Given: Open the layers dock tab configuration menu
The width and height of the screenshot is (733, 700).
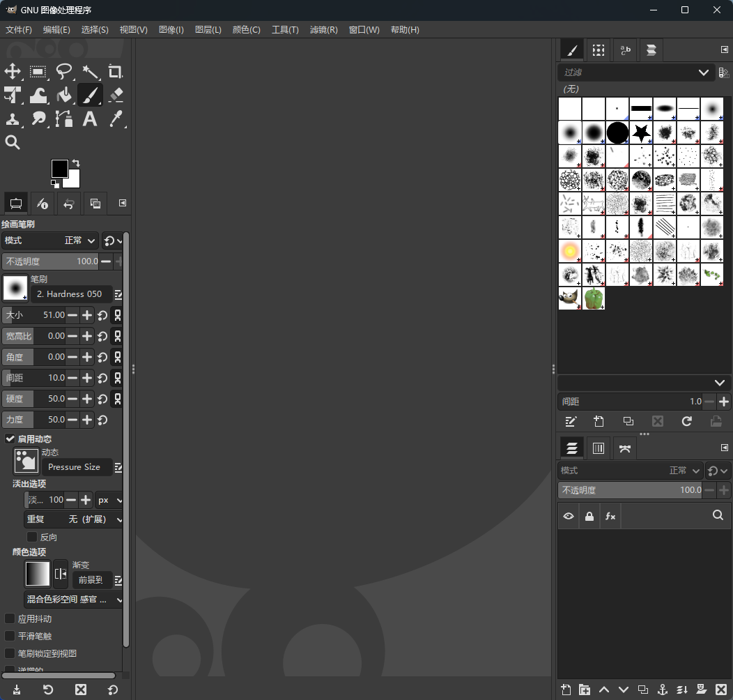Looking at the screenshot, I should point(724,448).
